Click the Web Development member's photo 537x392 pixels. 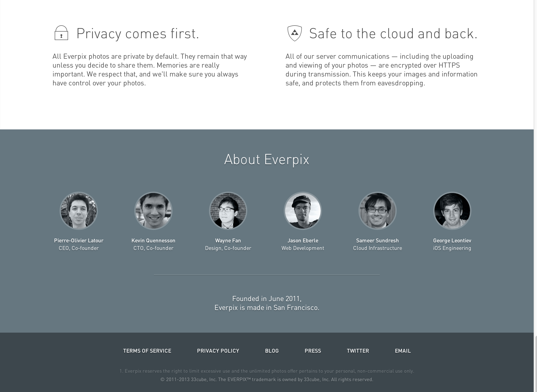pyautogui.click(x=303, y=211)
